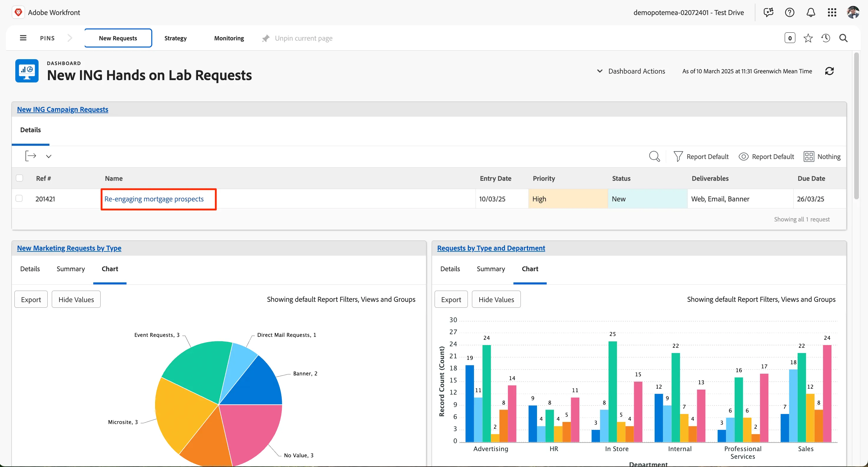Viewport: 868px width, 467px height.
Task: Click the zero counter badge
Action: click(790, 38)
